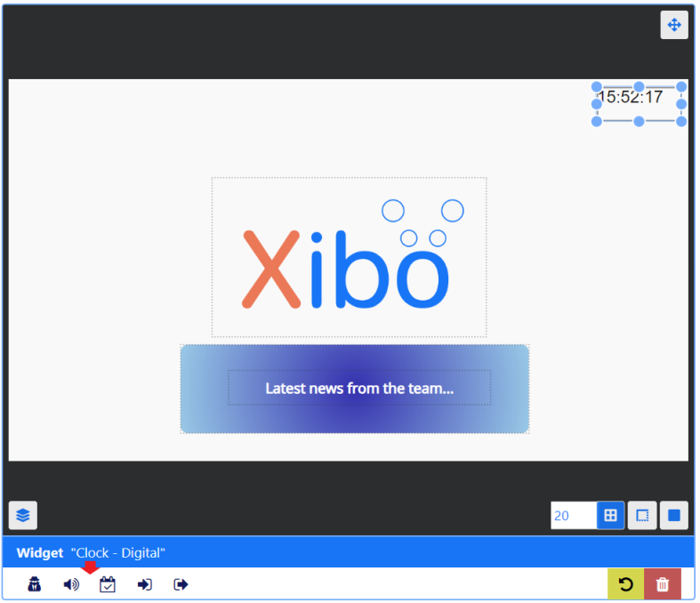Click the transition-in arrow icon
Screen dimensions: 700x603
coord(144,584)
